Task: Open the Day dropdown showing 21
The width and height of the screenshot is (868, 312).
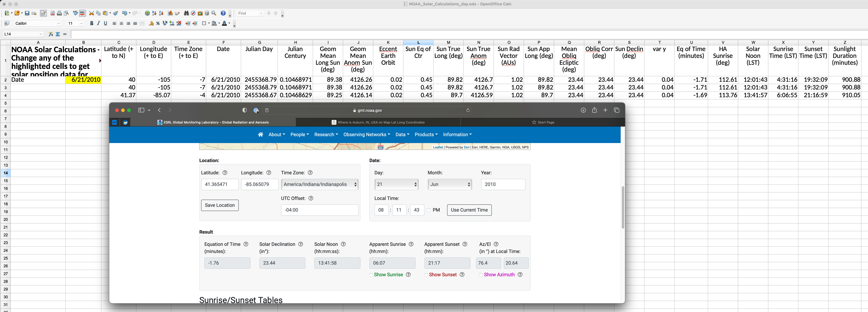Action: point(396,184)
